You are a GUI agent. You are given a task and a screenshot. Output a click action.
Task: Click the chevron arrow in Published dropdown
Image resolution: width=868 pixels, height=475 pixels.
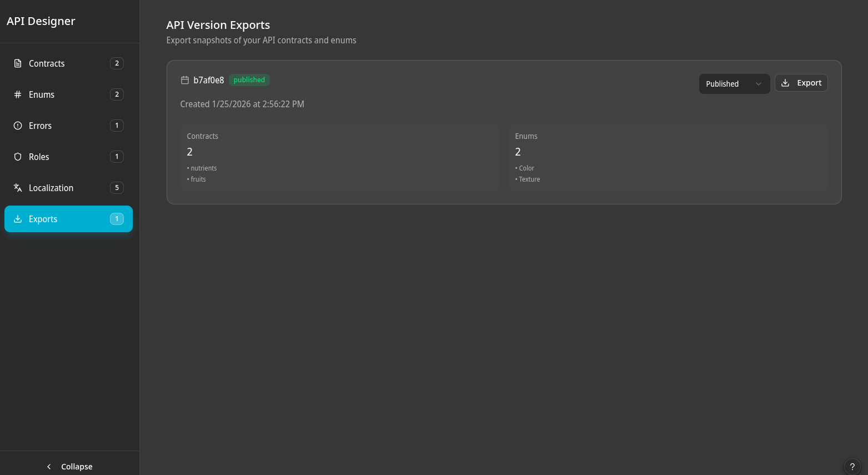(758, 84)
